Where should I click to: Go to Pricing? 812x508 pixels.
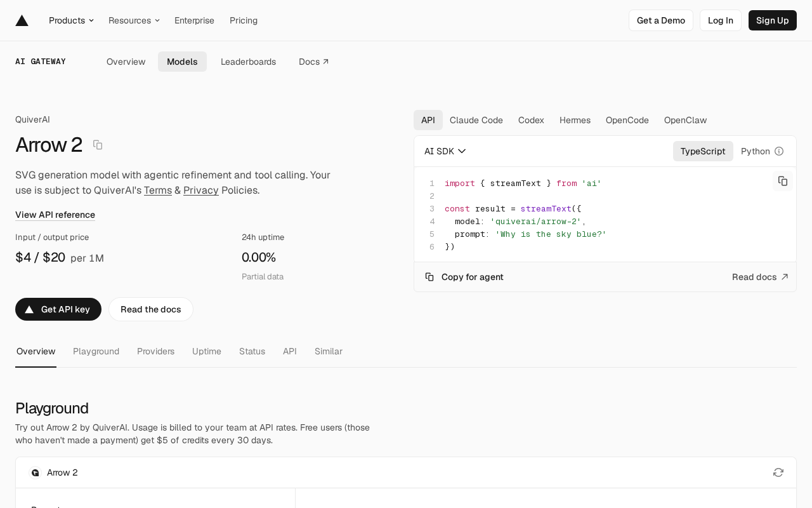244,20
